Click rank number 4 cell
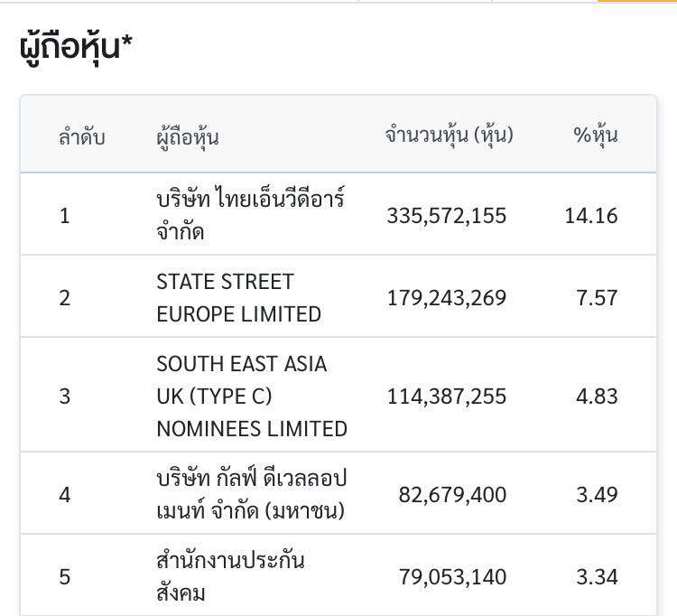The image size is (677, 616). click(65, 495)
